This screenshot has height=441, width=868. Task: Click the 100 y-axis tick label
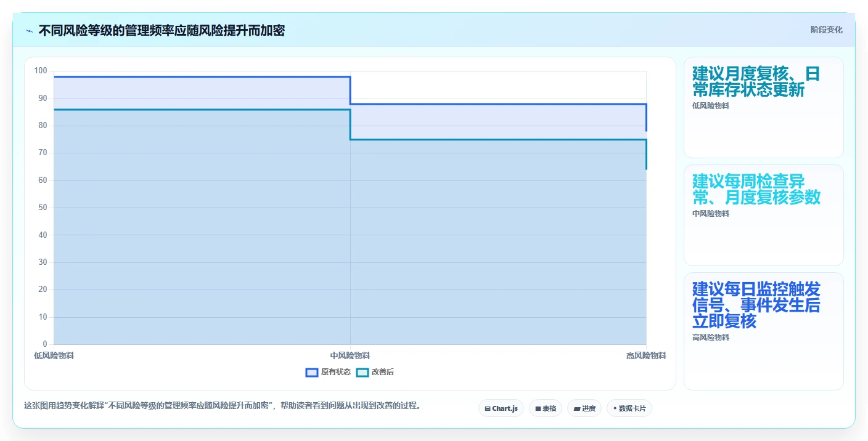(x=41, y=71)
